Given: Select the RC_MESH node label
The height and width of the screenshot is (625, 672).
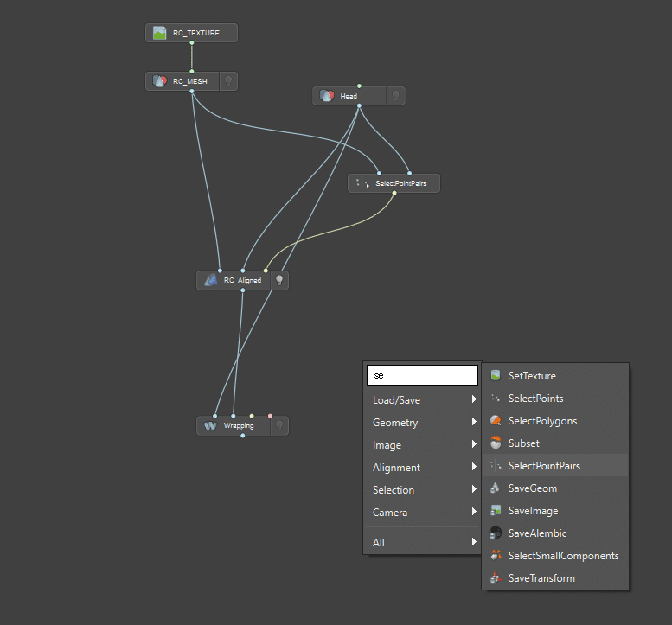Looking at the screenshot, I should tap(190, 81).
